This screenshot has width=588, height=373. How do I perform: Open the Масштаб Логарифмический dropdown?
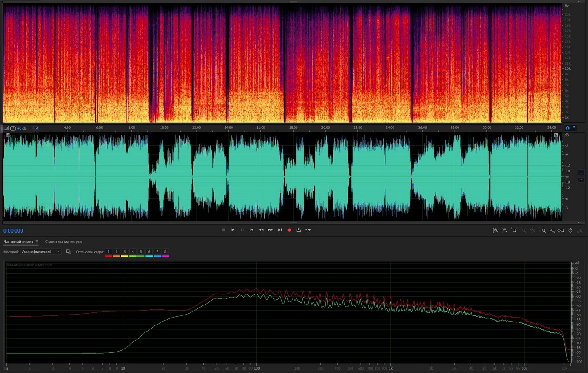click(41, 252)
